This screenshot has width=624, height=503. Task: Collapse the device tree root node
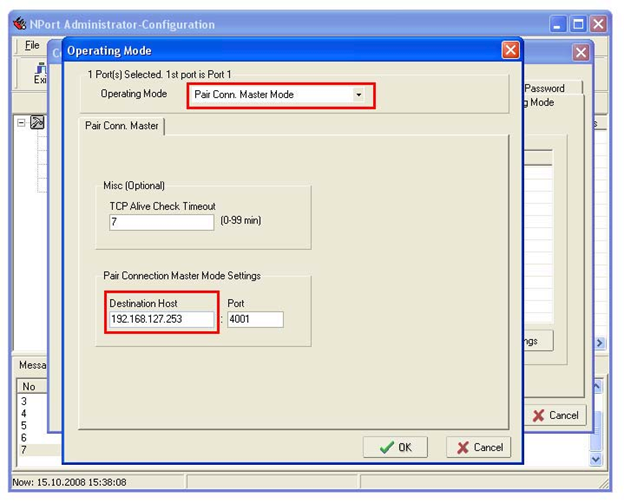coord(22,123)
